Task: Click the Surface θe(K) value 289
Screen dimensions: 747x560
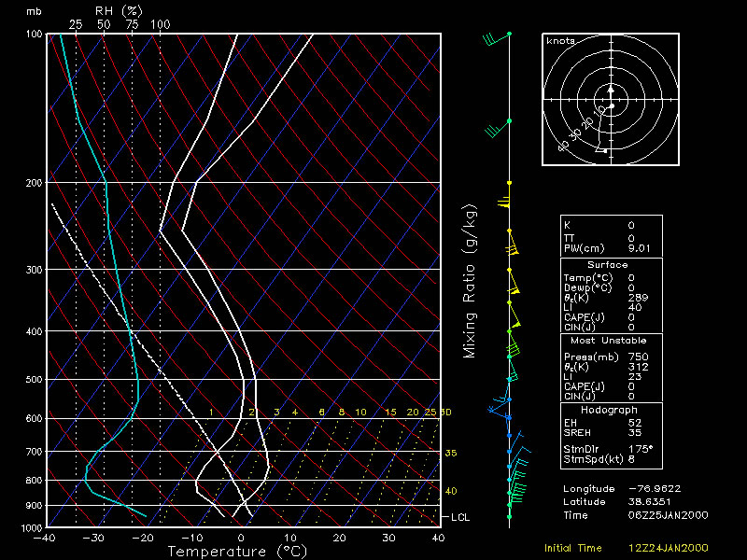Action: 639,298
